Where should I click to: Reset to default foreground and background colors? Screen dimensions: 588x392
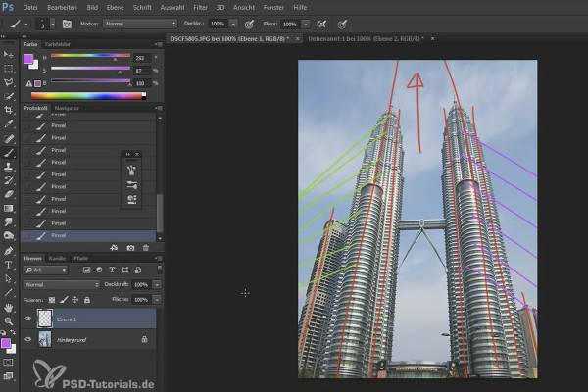pos(3,332)
